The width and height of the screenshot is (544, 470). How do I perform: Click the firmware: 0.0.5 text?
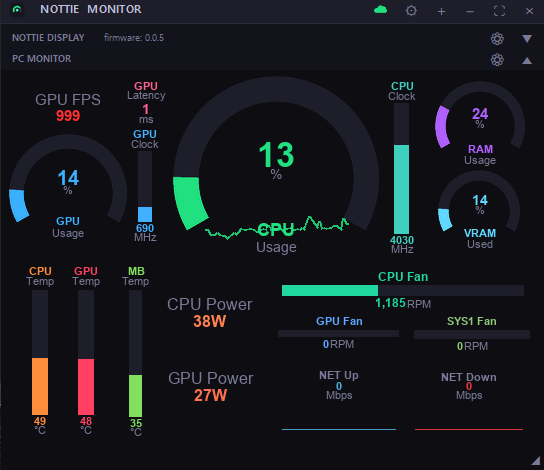pyautogui.click(x=134, y=37)
